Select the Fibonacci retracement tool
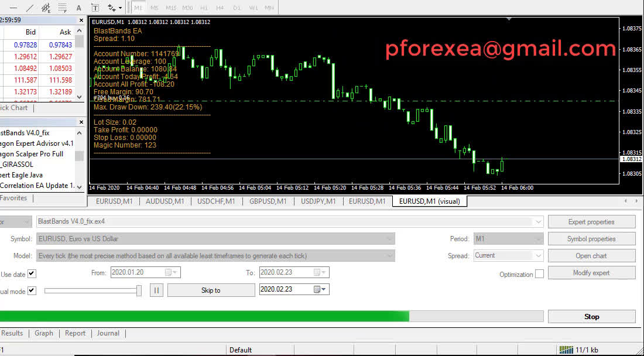 [62, 8]
